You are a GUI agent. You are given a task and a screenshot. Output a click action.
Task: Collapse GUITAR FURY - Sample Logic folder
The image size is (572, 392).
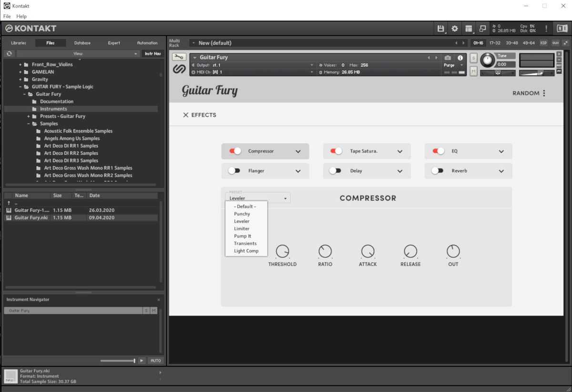pos(20,87)
